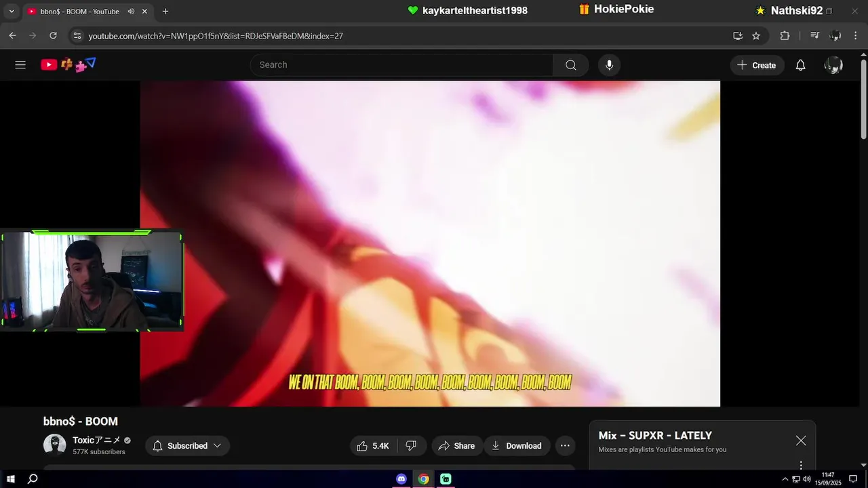Click the Mix – SUPXR - LATELY title
Screen dimensions: 868x488
(655, 436)
